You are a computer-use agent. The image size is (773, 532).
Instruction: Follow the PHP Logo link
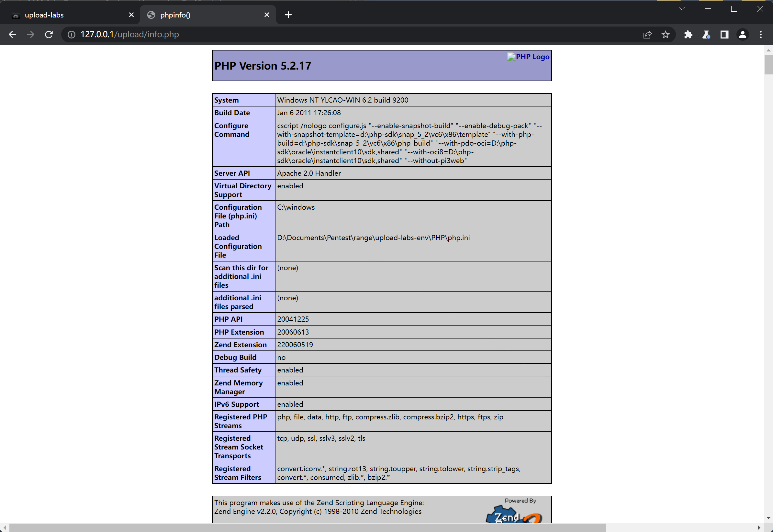[x=528, y=57]
